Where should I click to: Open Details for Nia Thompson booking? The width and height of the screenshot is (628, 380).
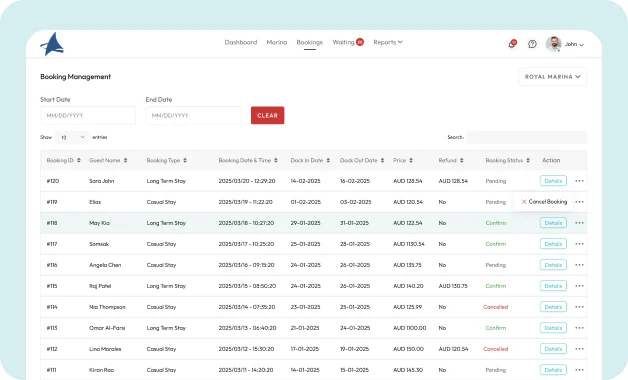(553, 307)
